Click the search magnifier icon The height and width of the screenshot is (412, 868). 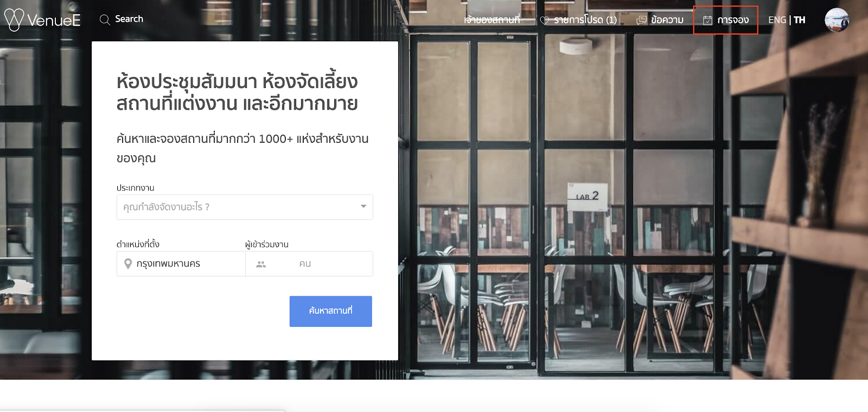[x=105, y=20]
